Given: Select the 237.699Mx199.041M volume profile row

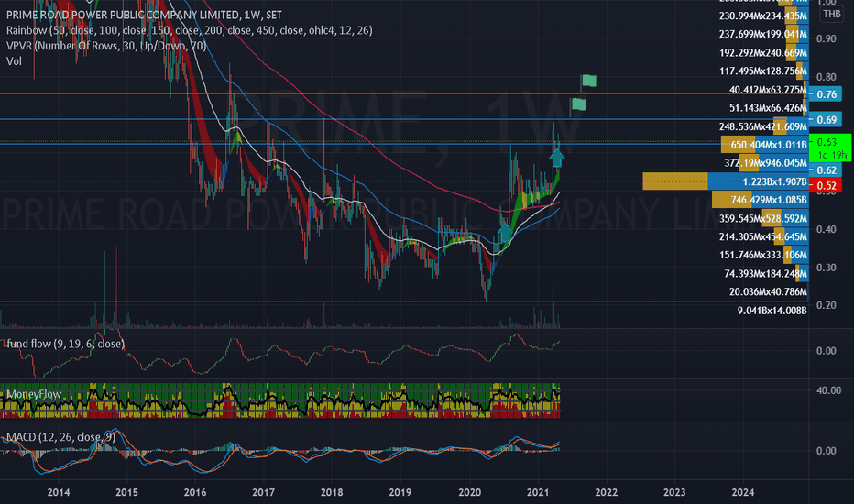Looking at the screenshot, I should 763,34.
